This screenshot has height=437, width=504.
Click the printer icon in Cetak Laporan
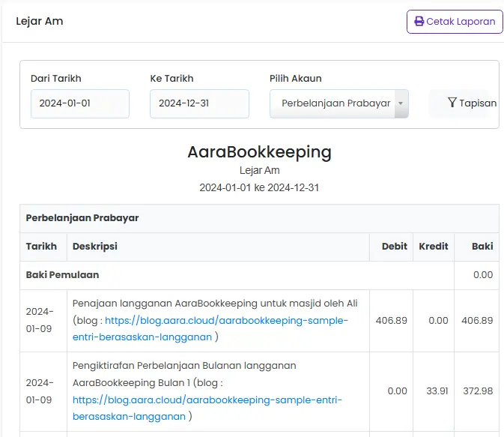tap(419, 22)
